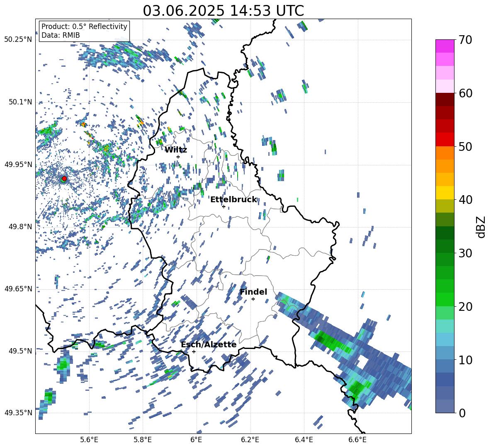Click the 49.35°N latitude label
This screenshot has width=491, height=448.
[18, 413]
